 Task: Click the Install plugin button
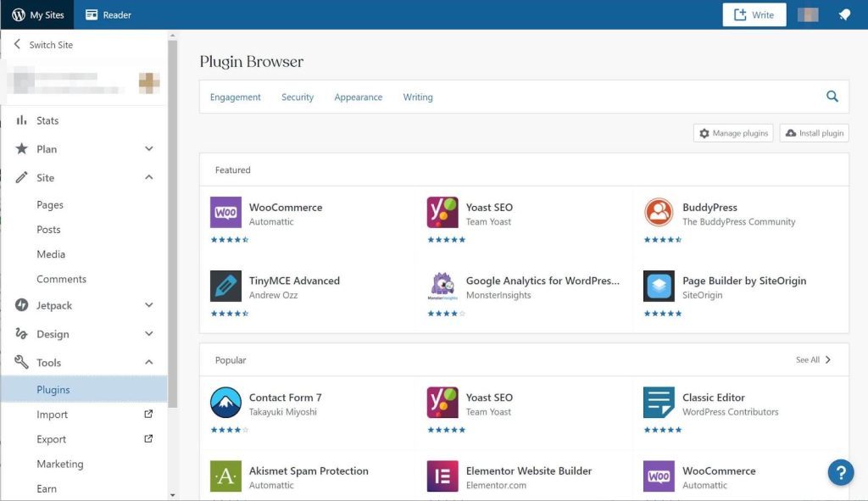pos(813,133)
